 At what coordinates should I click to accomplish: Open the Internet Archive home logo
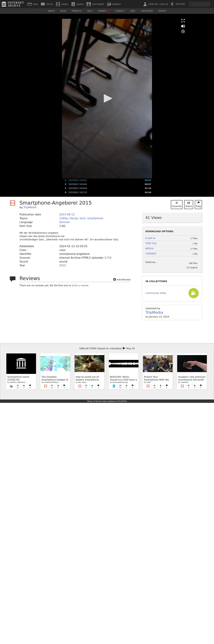click(13, 4)
